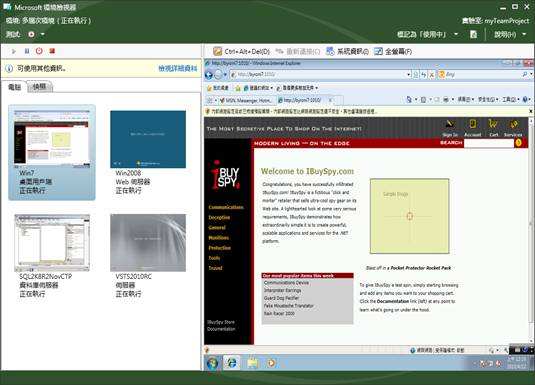This screenshot has height=385, width=535.
Task: Switch viewer to full screen mode
Action: click(x=393, y=52)
